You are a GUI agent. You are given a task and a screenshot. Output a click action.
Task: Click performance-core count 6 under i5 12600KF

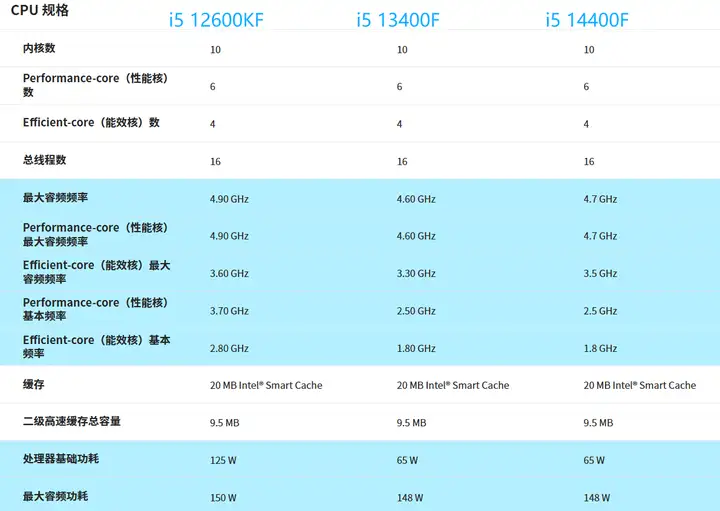coord(213,87)
